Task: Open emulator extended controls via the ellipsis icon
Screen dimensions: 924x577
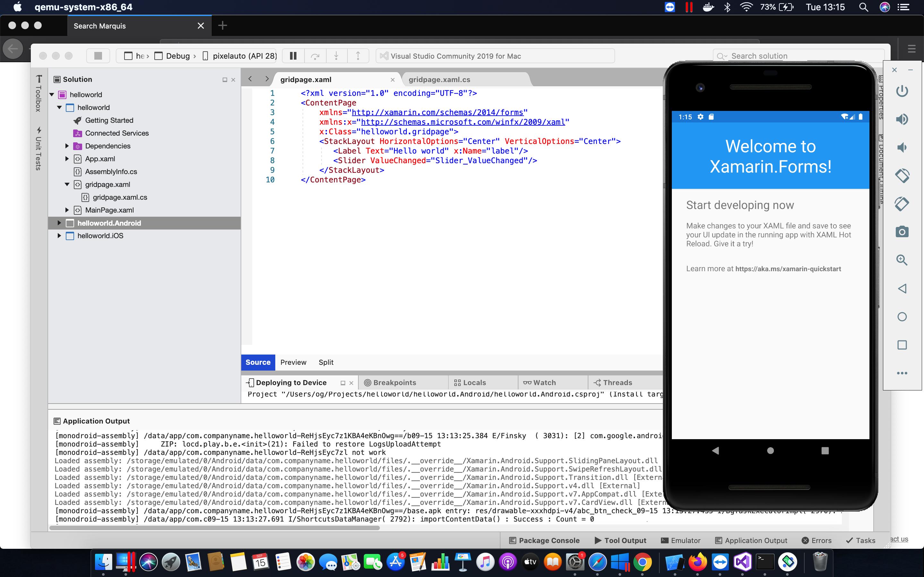Action: click(902, 373)
